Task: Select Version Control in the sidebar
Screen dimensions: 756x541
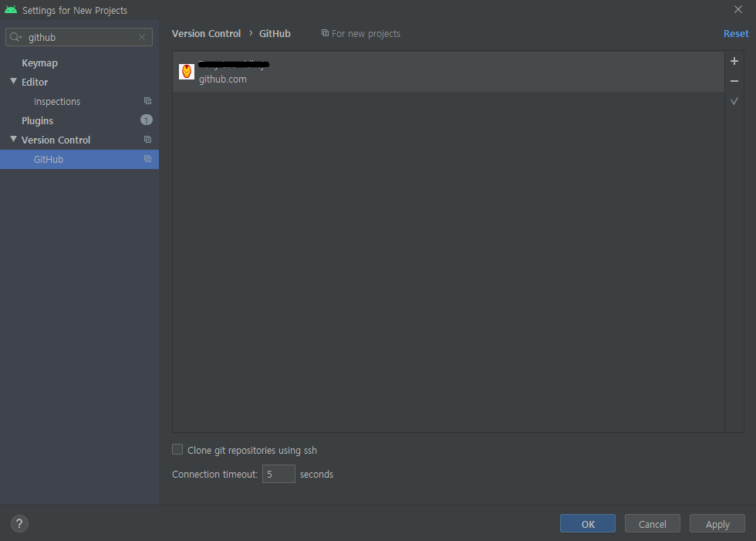Action: (x=56, y=140)
